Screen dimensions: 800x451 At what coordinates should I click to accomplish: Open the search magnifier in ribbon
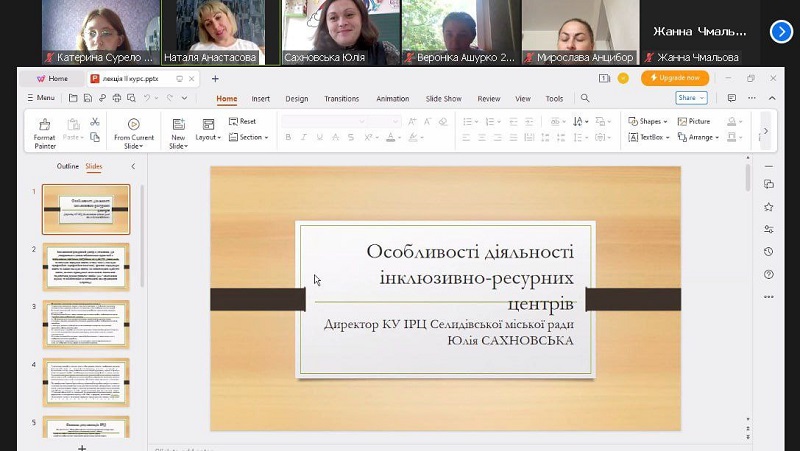point(587,99)
